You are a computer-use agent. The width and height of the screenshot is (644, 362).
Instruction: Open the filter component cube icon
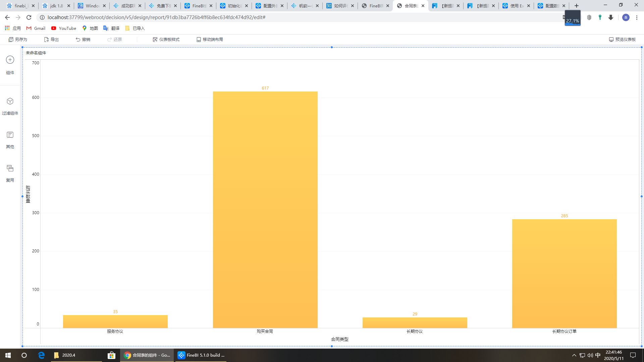pyautogui.click(x=10, y=101)
